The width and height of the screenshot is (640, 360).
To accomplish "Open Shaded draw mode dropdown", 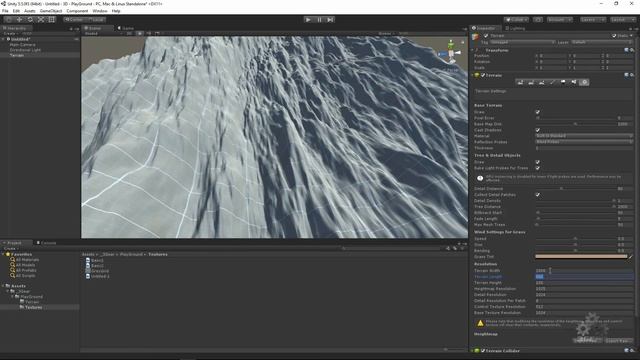I will point(104,33).
